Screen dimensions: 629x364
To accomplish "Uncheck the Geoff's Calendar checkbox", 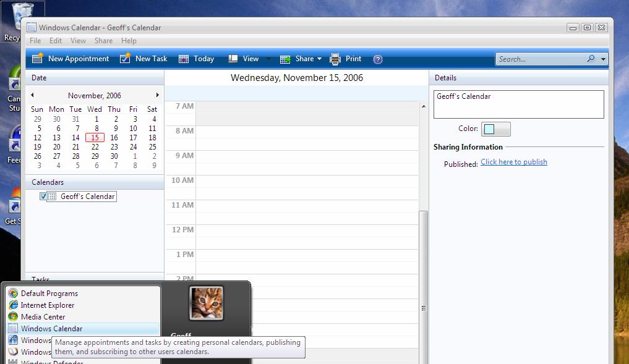I will click(x=43, y=196).
